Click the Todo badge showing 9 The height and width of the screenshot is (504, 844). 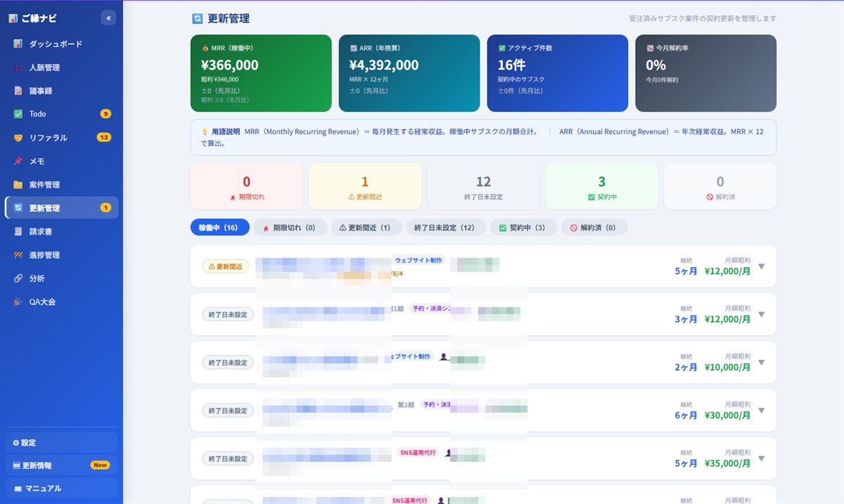click(105, 114)
